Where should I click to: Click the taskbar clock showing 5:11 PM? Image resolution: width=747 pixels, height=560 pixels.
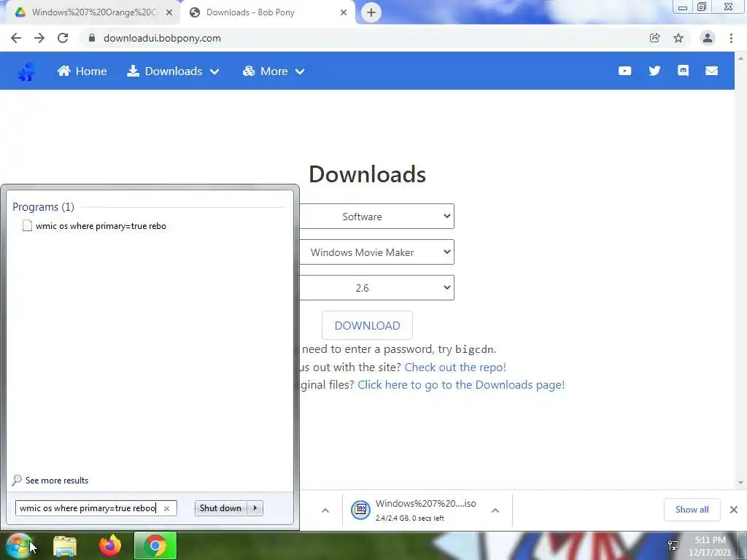pos(710,546)
